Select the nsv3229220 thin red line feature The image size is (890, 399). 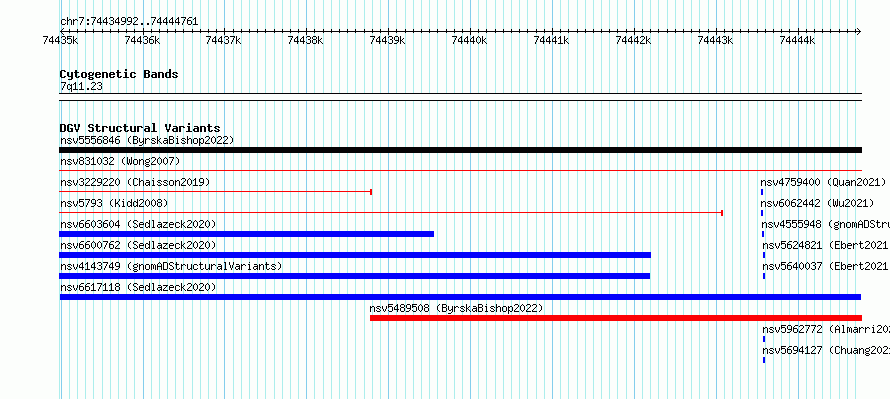point(215,192)
